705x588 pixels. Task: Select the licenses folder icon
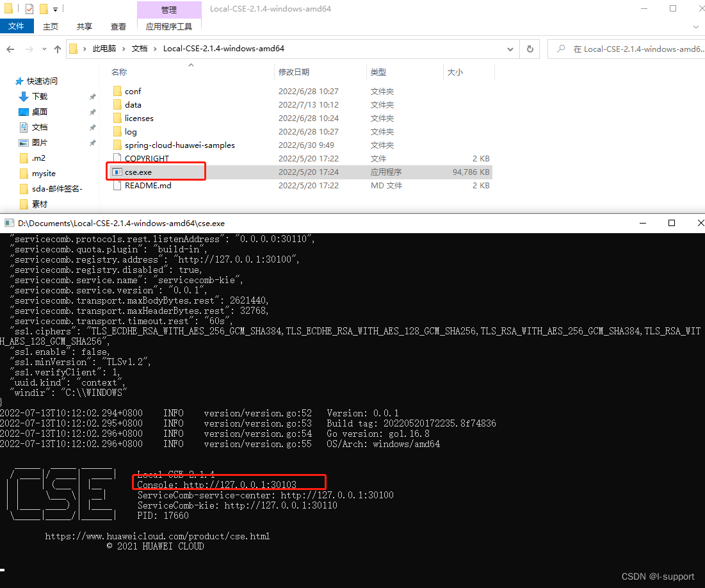[117, 118]
